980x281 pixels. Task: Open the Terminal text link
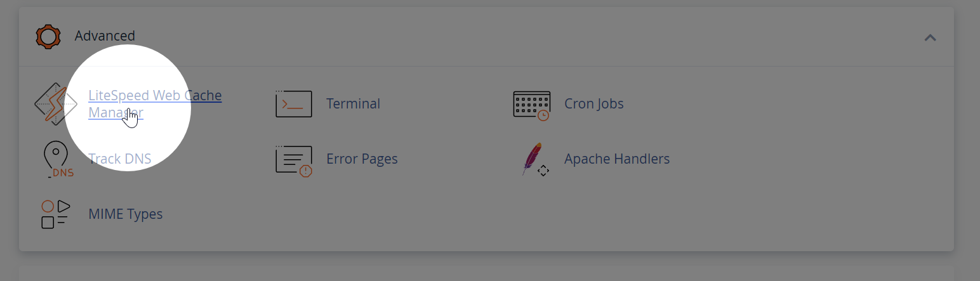click(353, 103)
